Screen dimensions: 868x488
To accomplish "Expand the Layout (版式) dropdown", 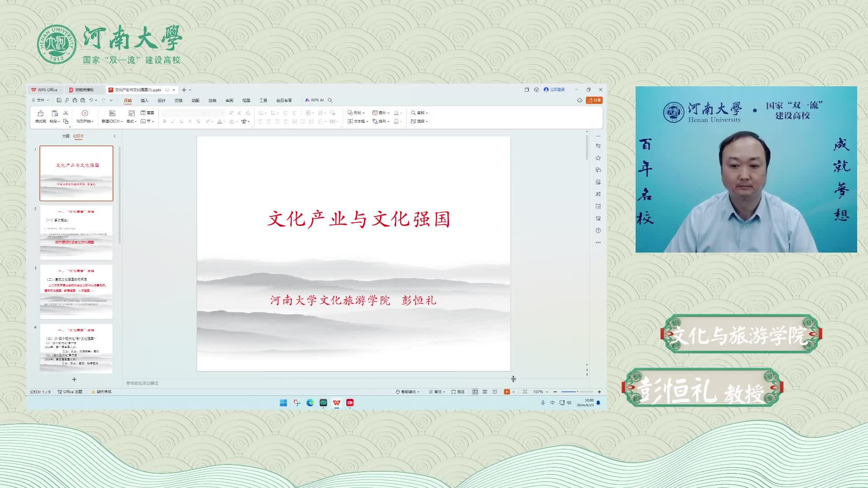I will [x=132, y=121].
